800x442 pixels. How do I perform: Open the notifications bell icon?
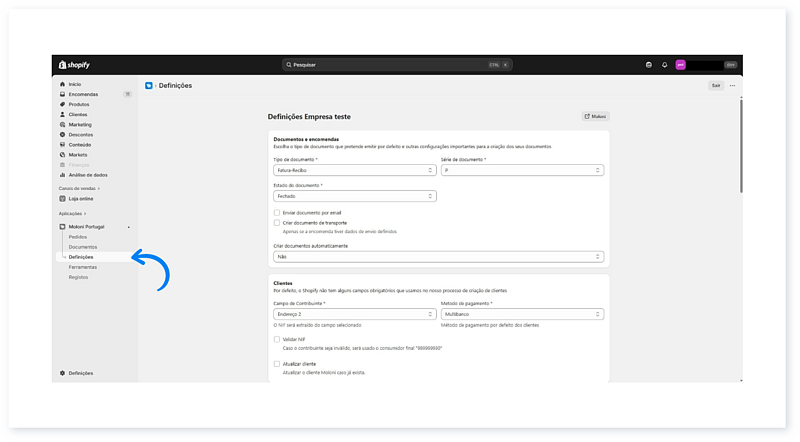click(665, 65)
